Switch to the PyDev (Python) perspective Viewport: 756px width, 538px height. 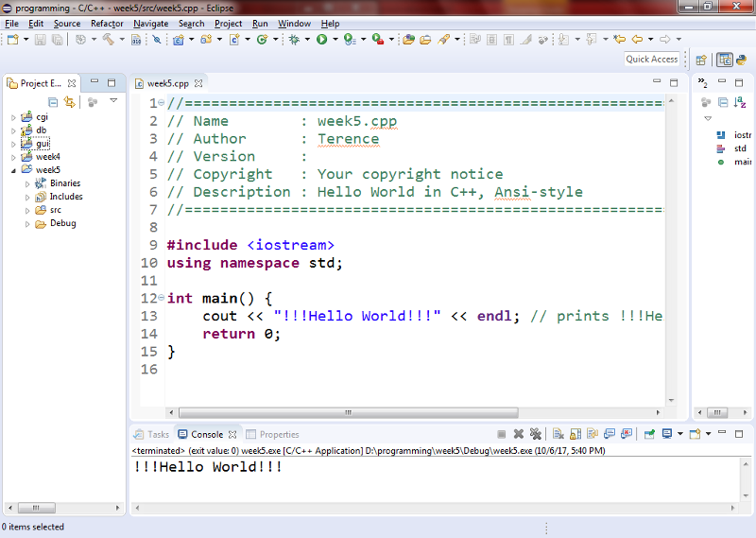(x=741, y=60)
